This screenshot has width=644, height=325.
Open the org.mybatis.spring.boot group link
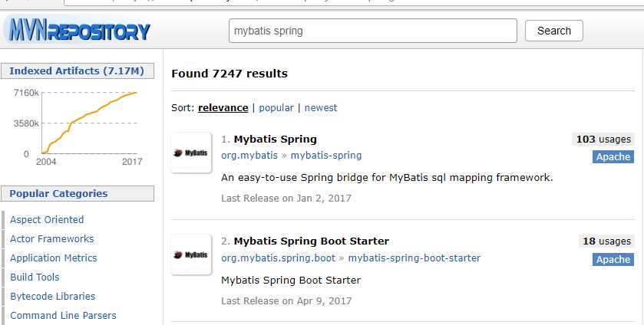[279, 258]
